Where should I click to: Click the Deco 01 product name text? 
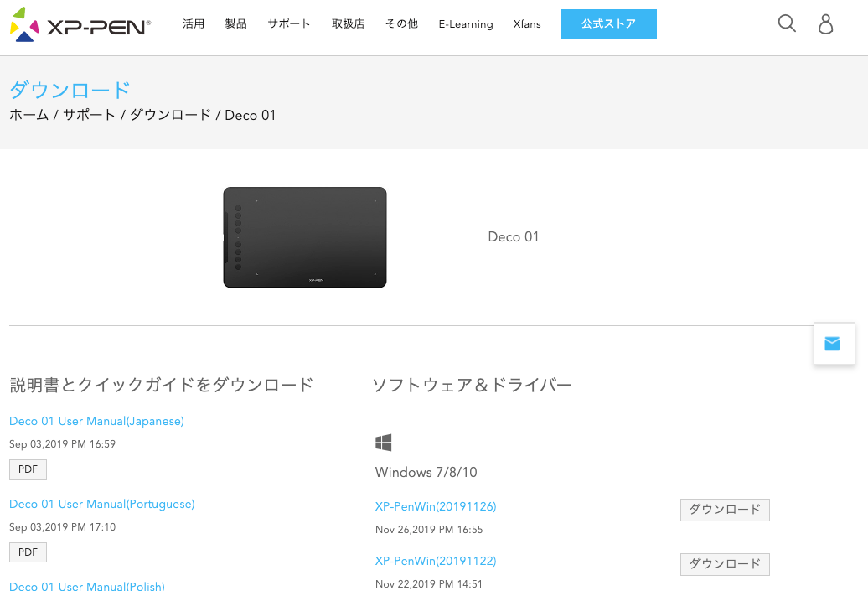click(513, 237)
